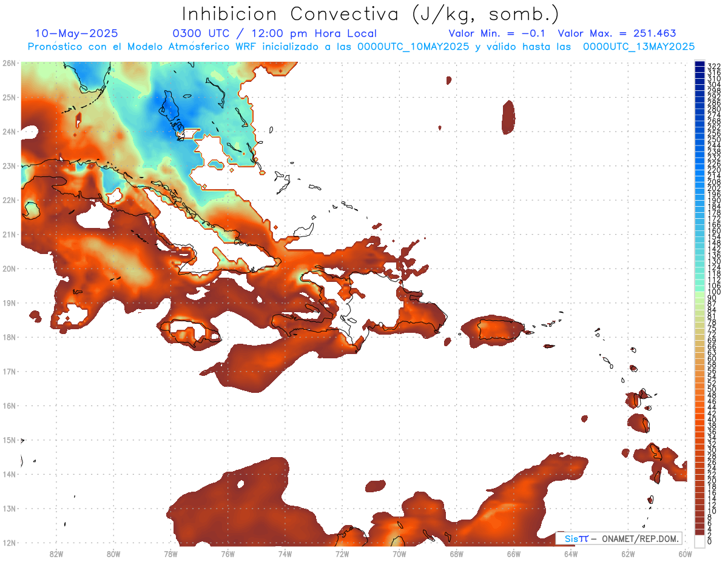Click the 12N latitude label
The width and height of the screenshot is (728, 562).
(x=8, y=543)
